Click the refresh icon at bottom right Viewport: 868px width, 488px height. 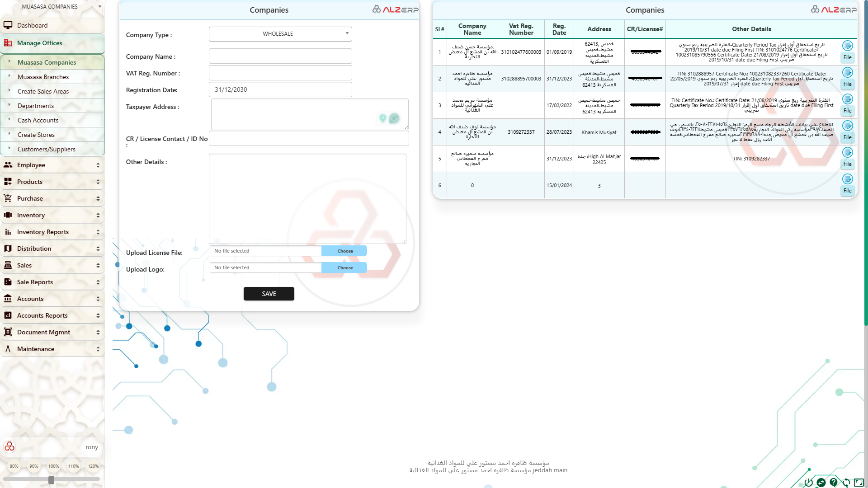click(844, 482)
